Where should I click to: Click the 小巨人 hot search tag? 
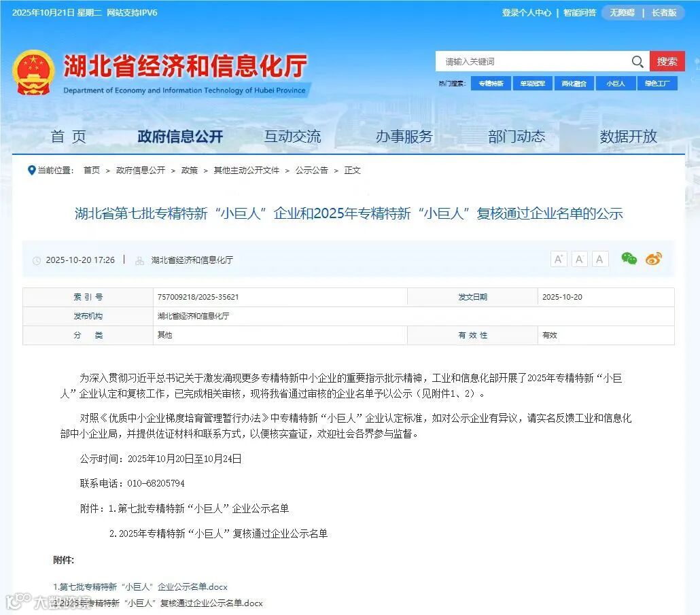(615, 83)
